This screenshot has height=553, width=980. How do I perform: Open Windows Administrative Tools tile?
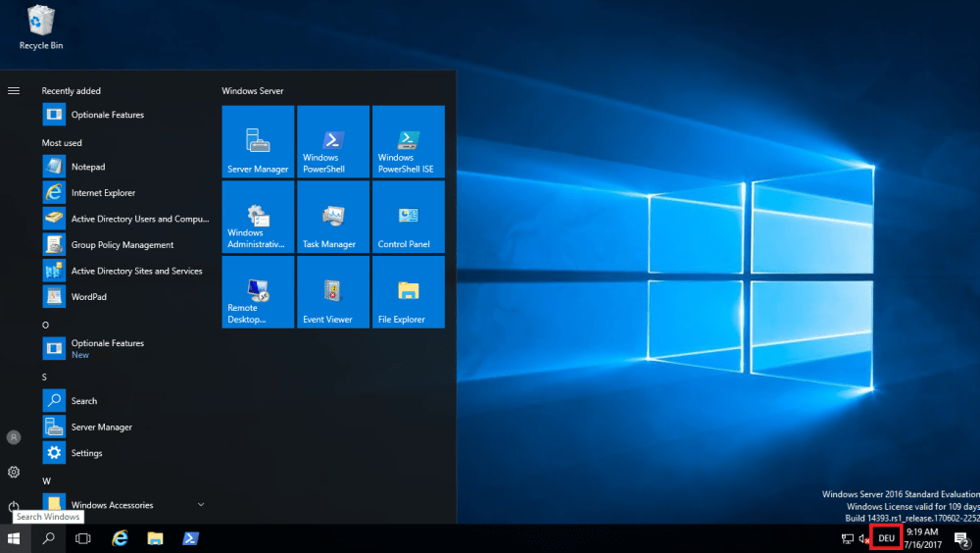[258, 217]
